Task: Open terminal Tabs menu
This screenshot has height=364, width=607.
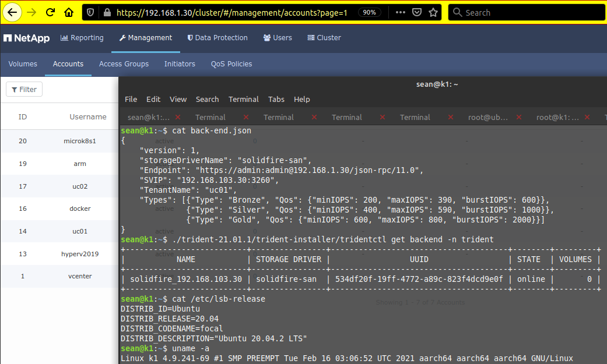Action: pos(276,100)
